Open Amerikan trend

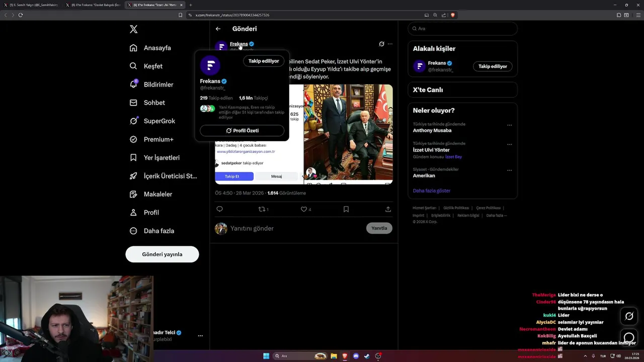coord(424,176)
